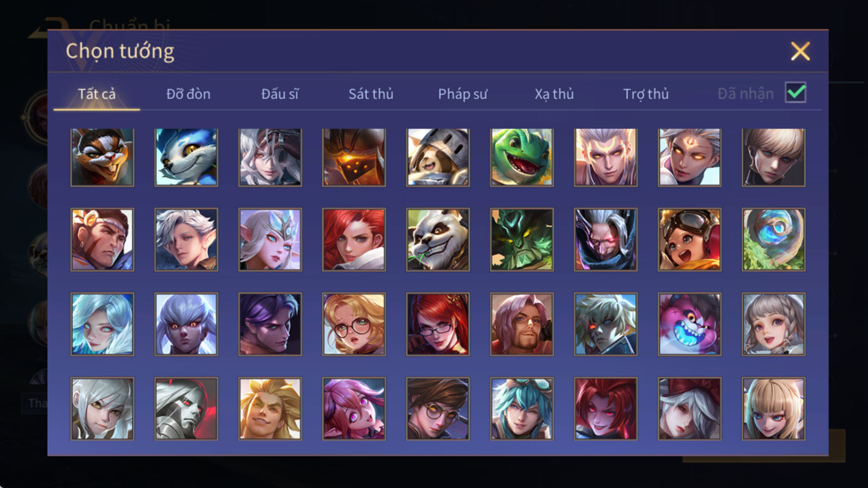868x488 pixels.
Task: Switch to the Đỡ đòn tab
Action: [x=188, y=94]
